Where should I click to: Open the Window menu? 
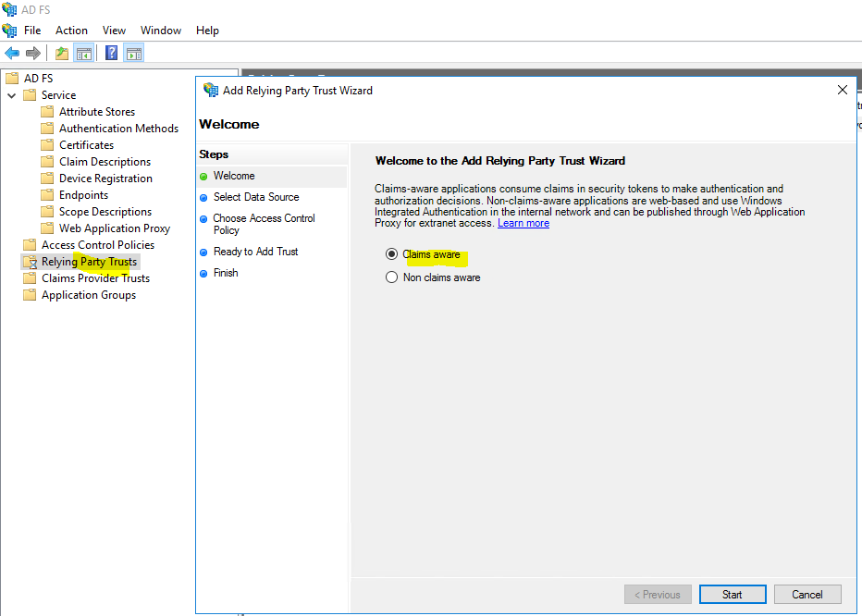pyautogui.click(x=161, y=31)
